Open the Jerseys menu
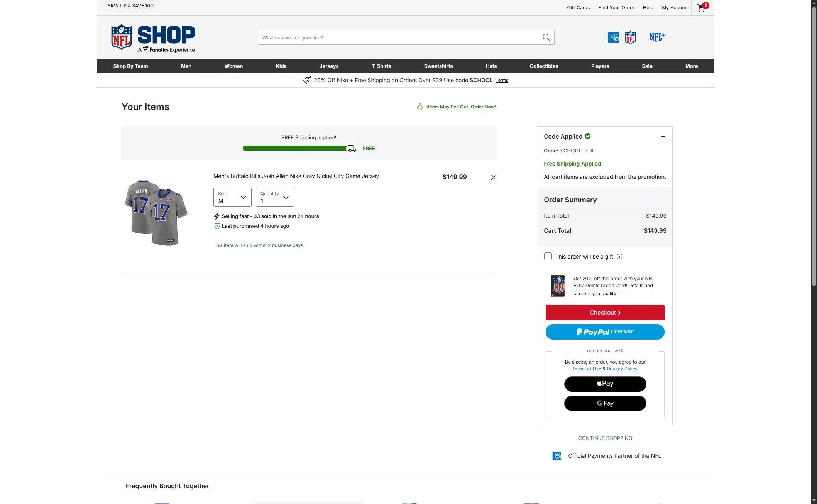The height and width of the screenshot is (504, 817). 329,66
